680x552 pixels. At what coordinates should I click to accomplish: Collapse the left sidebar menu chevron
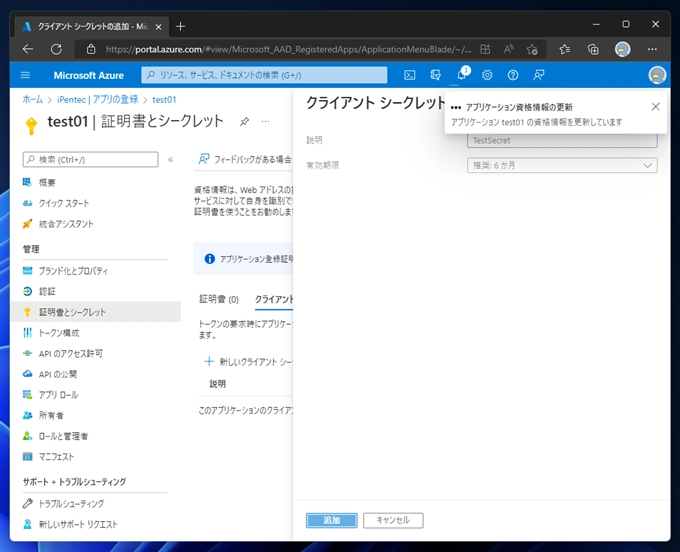170,159
